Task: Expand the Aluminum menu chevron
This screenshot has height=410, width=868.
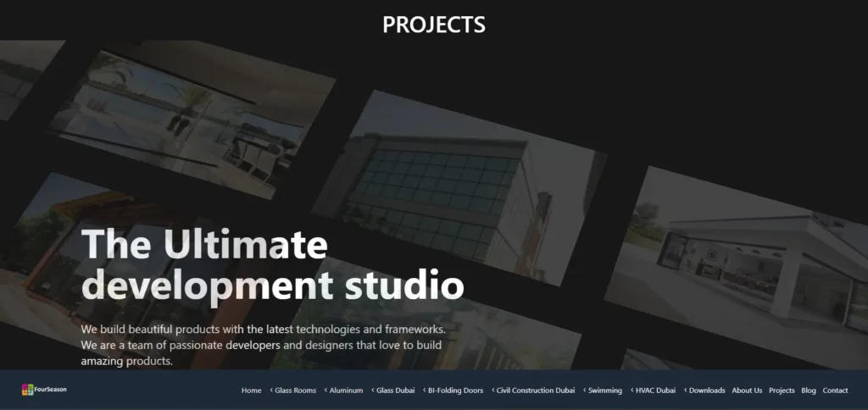Action: (x=325, y=390)
